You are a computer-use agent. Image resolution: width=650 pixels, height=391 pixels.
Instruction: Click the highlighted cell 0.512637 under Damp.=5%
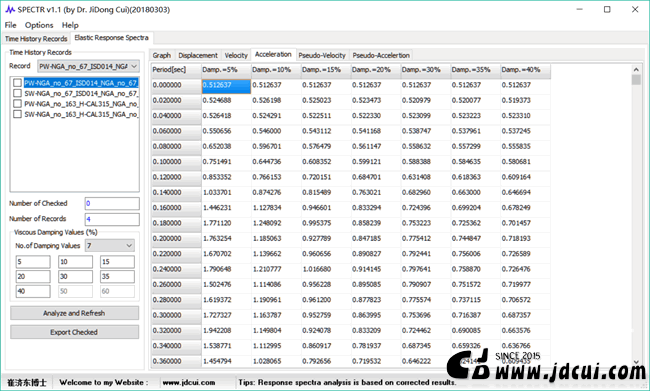click(226, 86)
